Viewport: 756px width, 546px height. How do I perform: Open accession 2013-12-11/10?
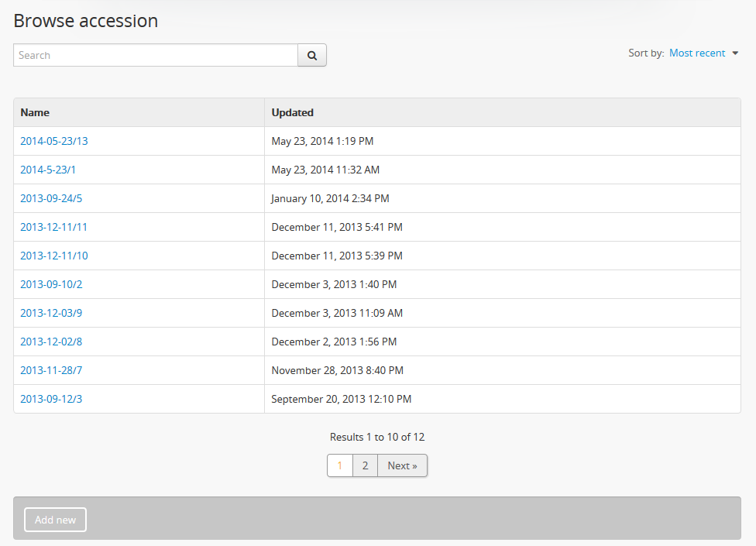click(54, 256)
